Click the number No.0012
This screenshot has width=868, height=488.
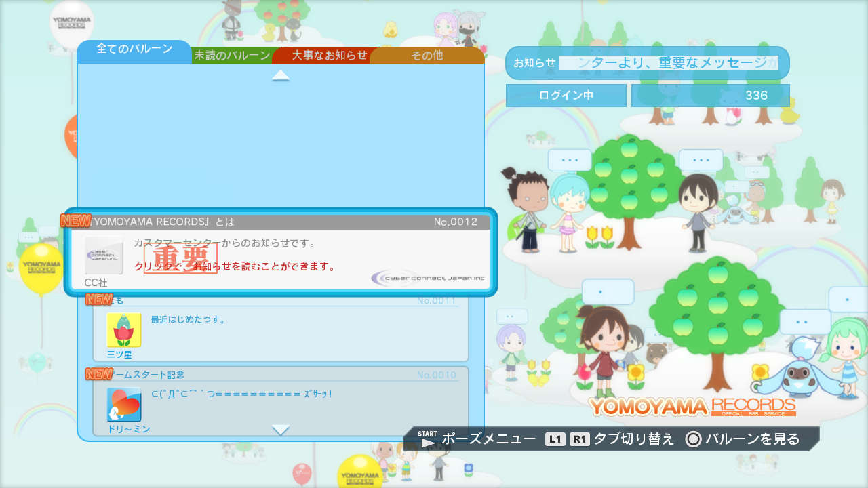[456, 222]
